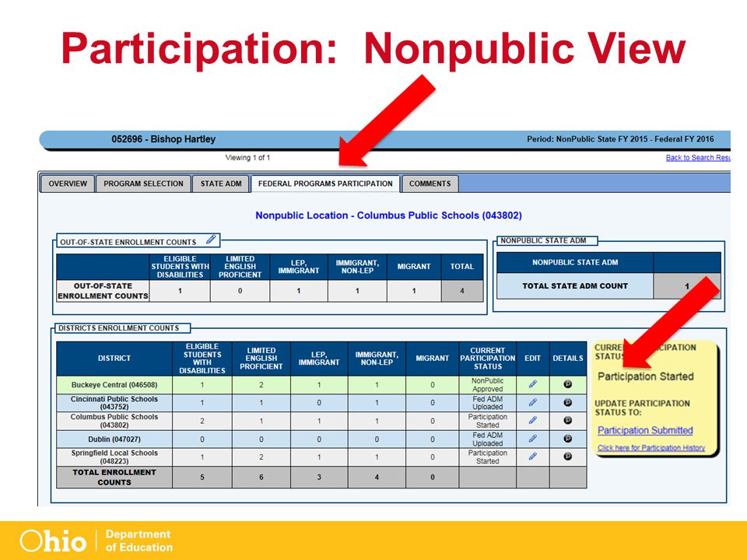The width and height of the screenshot is (747, 560).
Task: Select the Springfield Local Schools (048223) name
Action: pos(114,457)
